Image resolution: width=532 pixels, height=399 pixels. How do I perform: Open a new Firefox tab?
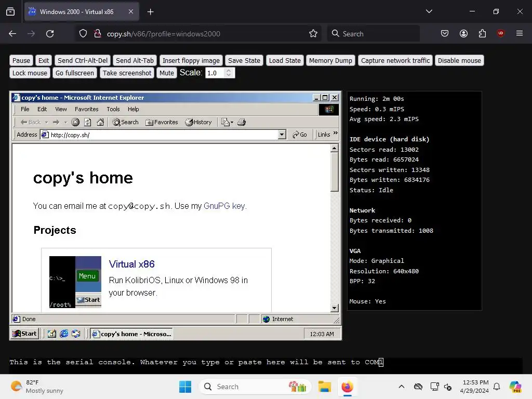coord(150,12)
